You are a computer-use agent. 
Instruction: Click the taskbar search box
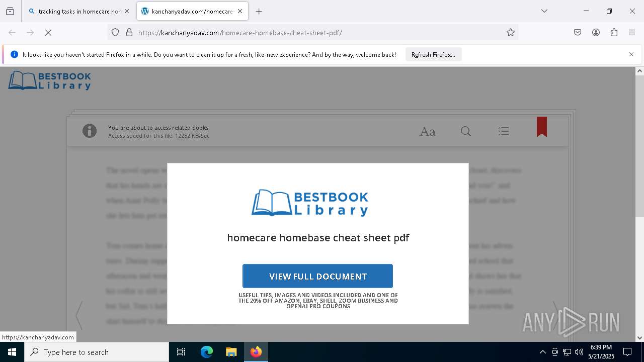pyautogui.click(x=97, y=352)
